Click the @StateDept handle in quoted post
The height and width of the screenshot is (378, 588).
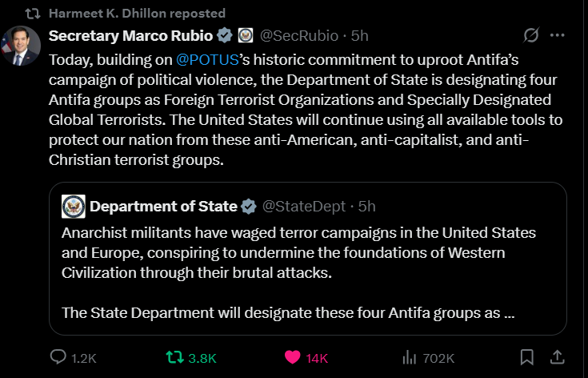point(308,207)
